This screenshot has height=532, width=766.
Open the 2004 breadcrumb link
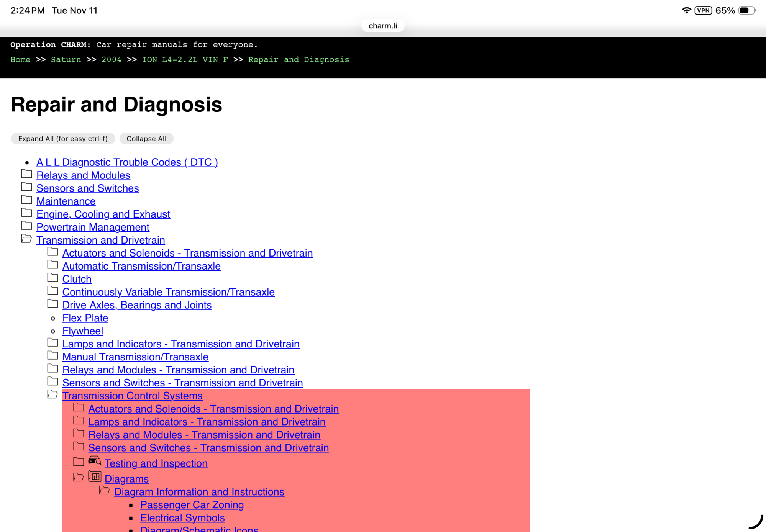coord(111,59)
